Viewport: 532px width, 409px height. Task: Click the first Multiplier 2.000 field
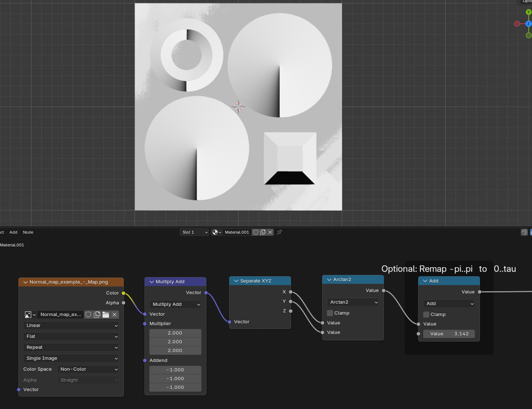pos(175,333)
